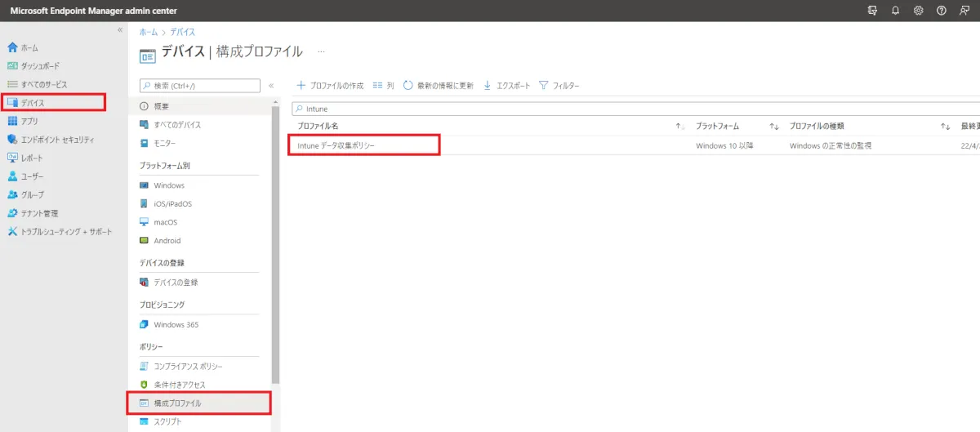Viewport: 980px width, 432px height.
Task: Sort by プラットフォーム column arrows
Action: coord(774,127)
